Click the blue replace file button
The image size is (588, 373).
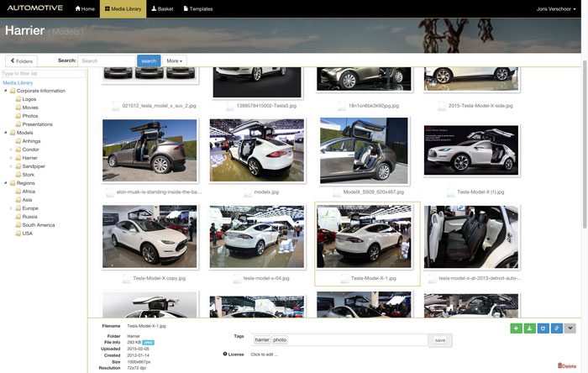(543, 328)
